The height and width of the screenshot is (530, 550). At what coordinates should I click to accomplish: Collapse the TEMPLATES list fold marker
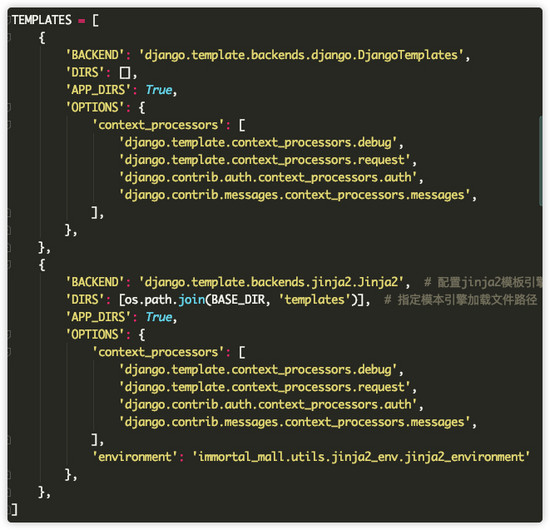[9, 20]
